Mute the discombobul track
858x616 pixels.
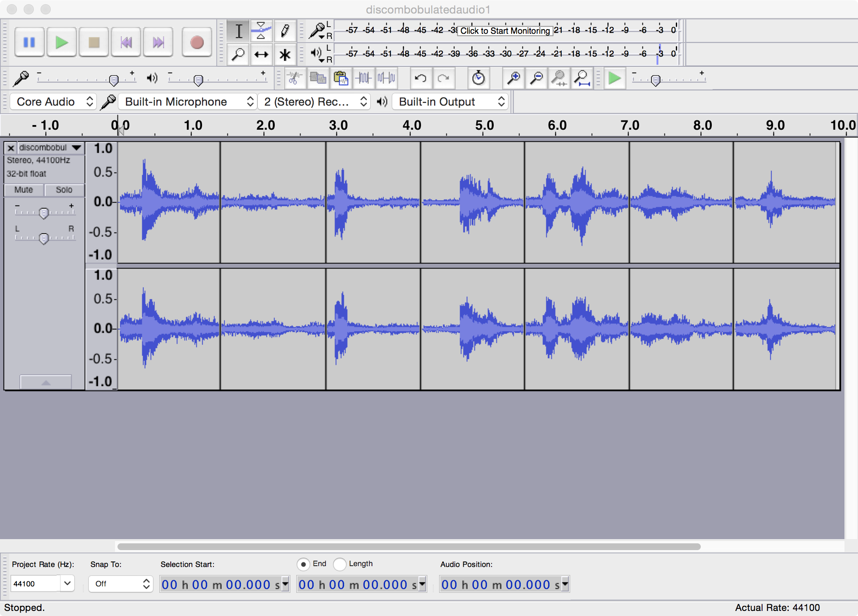[24, 190]
